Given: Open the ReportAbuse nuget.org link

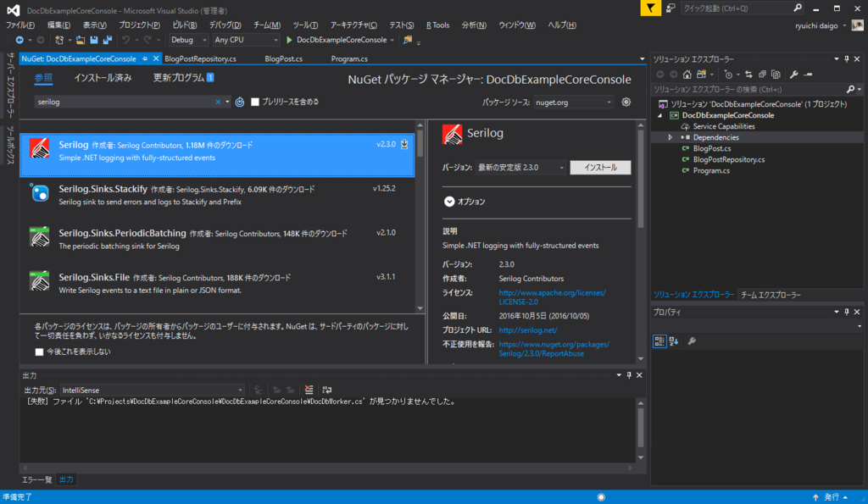Looking at the screenshot, I should tap(554, 349).
